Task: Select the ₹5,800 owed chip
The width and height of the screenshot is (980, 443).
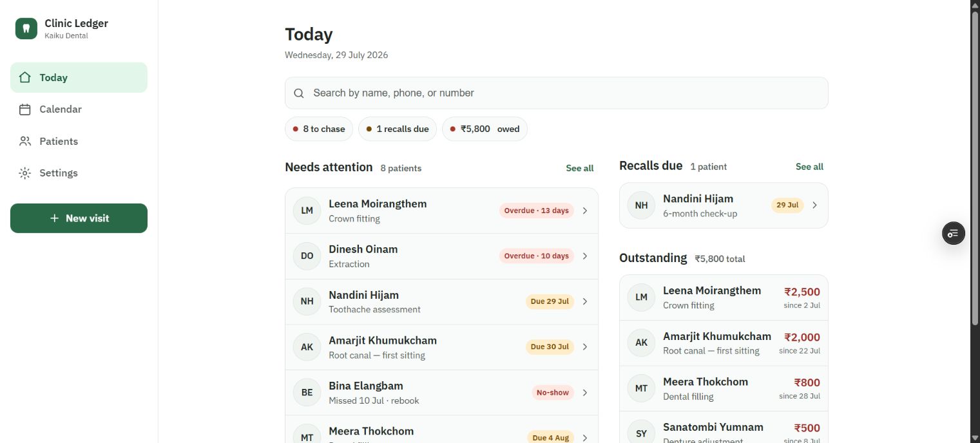Action: point(485,129)
